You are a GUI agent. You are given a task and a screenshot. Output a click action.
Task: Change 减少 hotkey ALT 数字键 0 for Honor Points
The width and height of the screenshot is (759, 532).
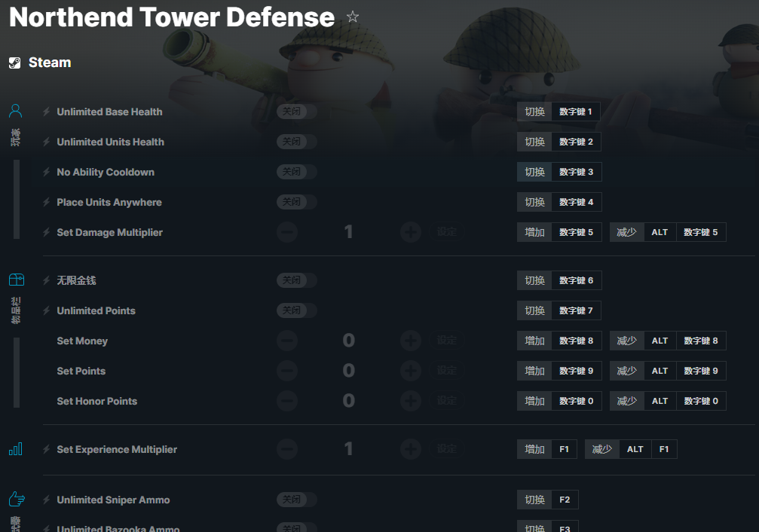click(x=668, y=401)
